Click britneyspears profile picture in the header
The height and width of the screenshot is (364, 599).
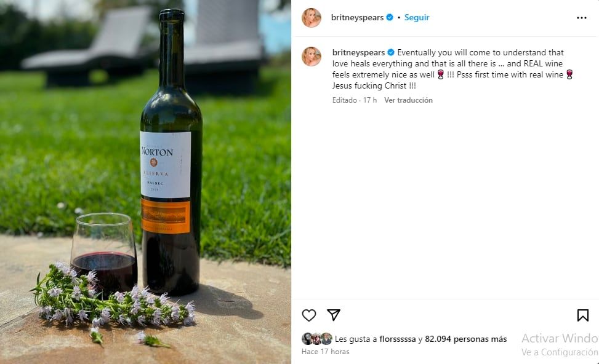(311, 18)
